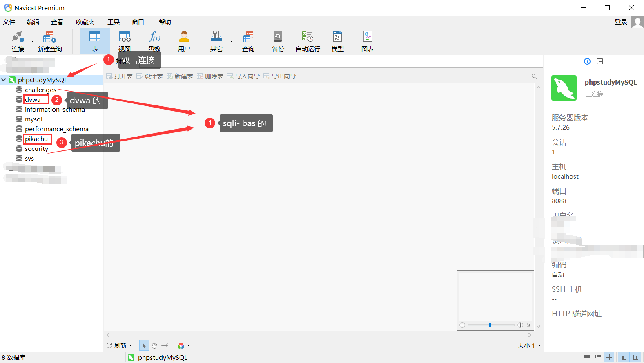Select the security database
644x363 pixels.
tap(36, 148)
